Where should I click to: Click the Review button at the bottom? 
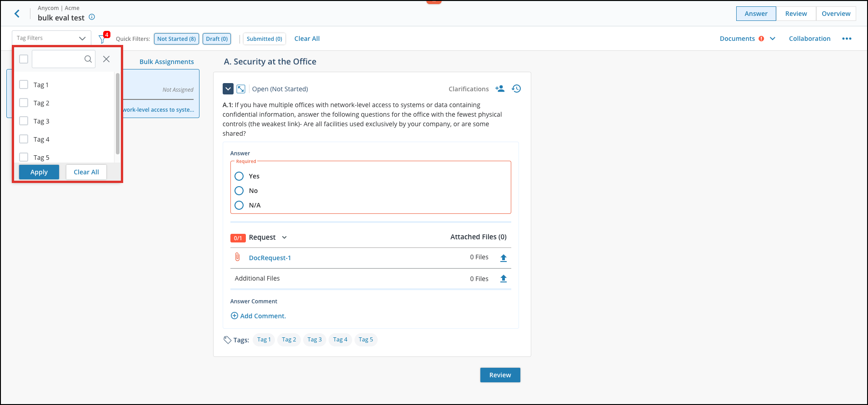pyautogui.click(x=500, y=375)
